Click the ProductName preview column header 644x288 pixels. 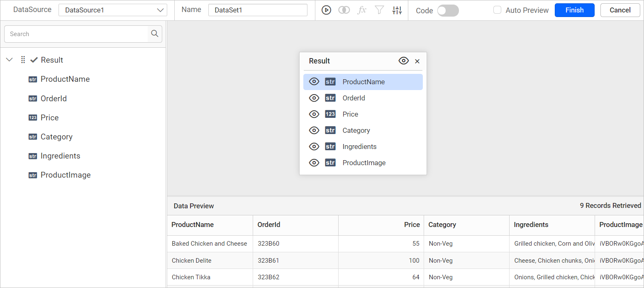tap(210, 225)
